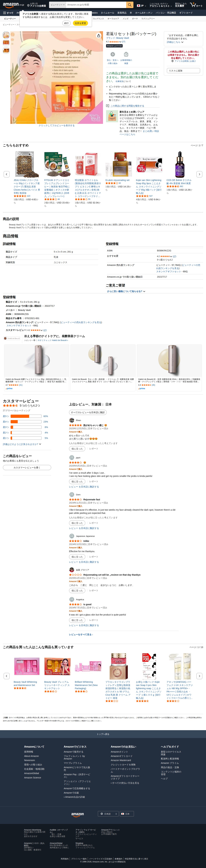Open the すべて hamburger menu
This screenshot has width=206, height=868.
coord(8,13)
